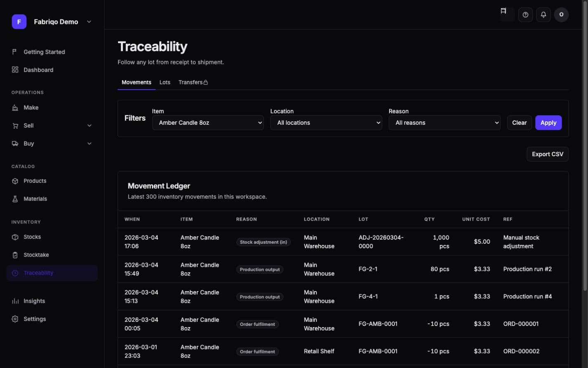Switch to the Movements tab

pyautogui.click(x=136, y=82)
